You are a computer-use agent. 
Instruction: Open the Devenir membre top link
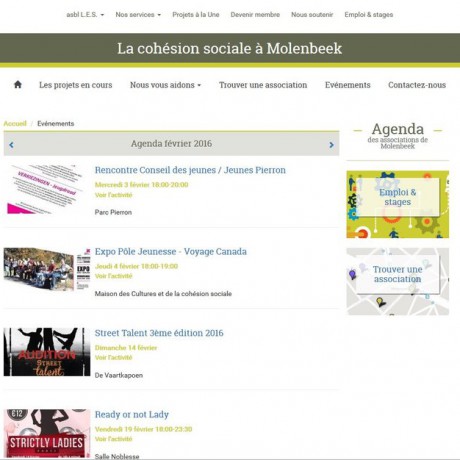coord(255,15)
